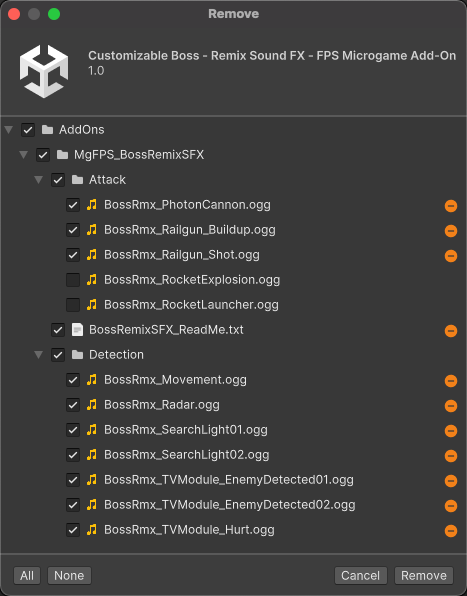Uncheck the Detection folder checkbox
The width and height of the screenshot is (467, 596).
coord(58,355)
